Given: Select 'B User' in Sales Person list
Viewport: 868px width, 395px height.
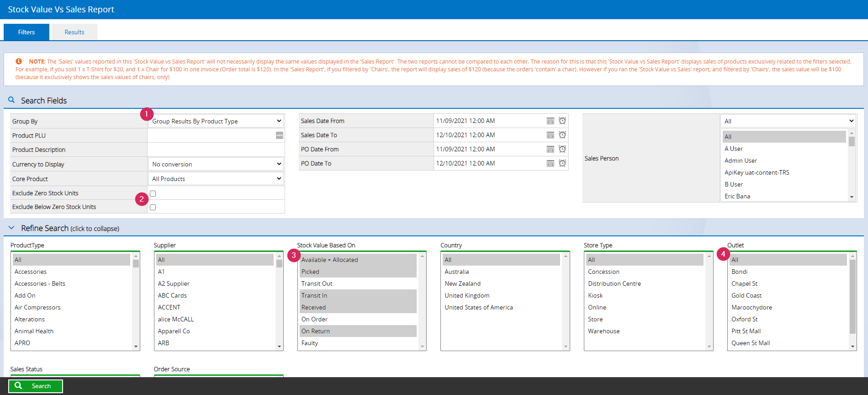Looking at the screenshot, I should click(784, 184).
